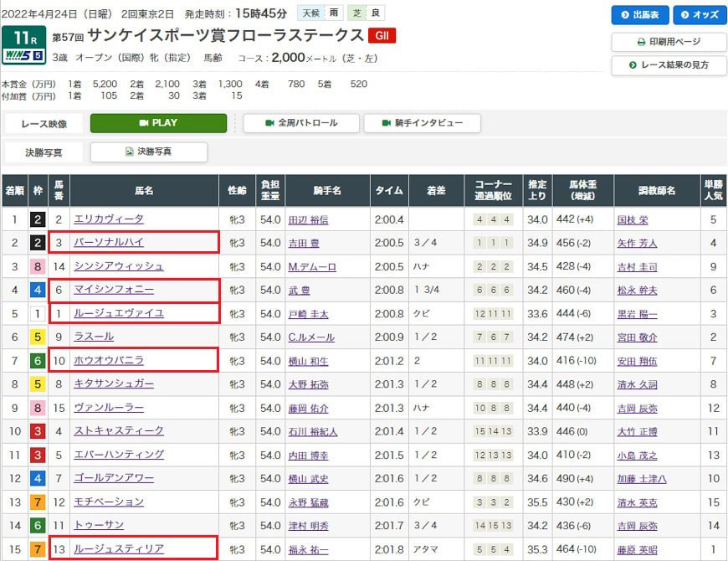Click the 馬名 column header

pyautogui.click(x=144, y=191)
